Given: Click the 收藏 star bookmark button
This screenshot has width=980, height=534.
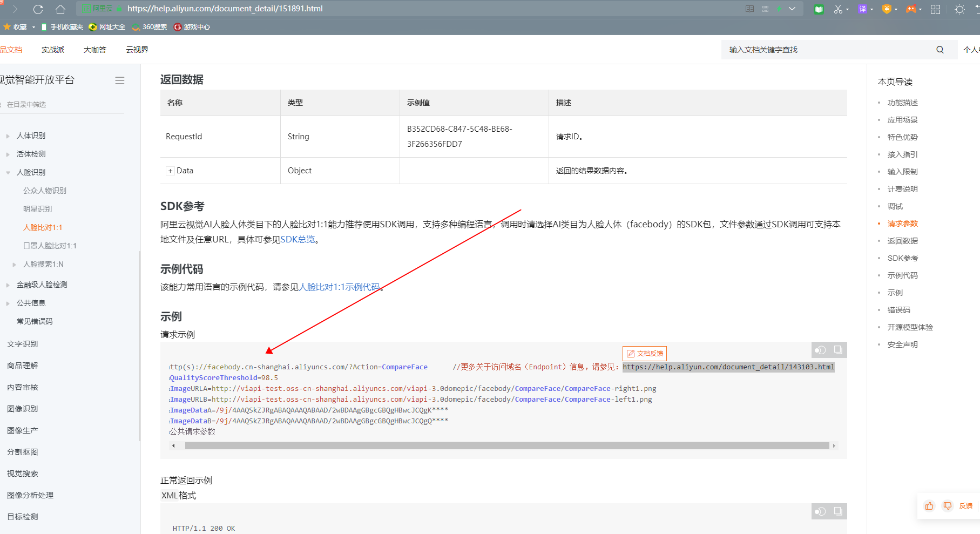Looking at the screenshot, I should (x=15, y=27).
